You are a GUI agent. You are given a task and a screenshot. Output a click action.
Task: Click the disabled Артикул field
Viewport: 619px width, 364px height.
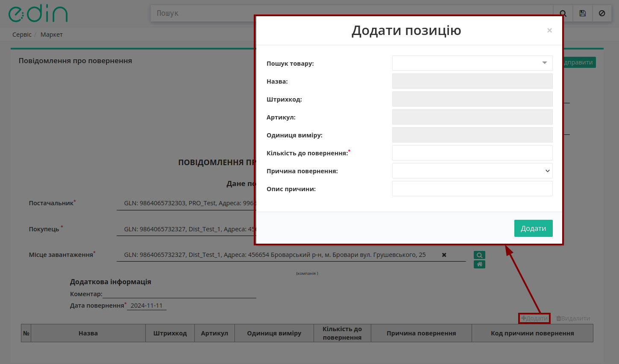pos(472,117)
